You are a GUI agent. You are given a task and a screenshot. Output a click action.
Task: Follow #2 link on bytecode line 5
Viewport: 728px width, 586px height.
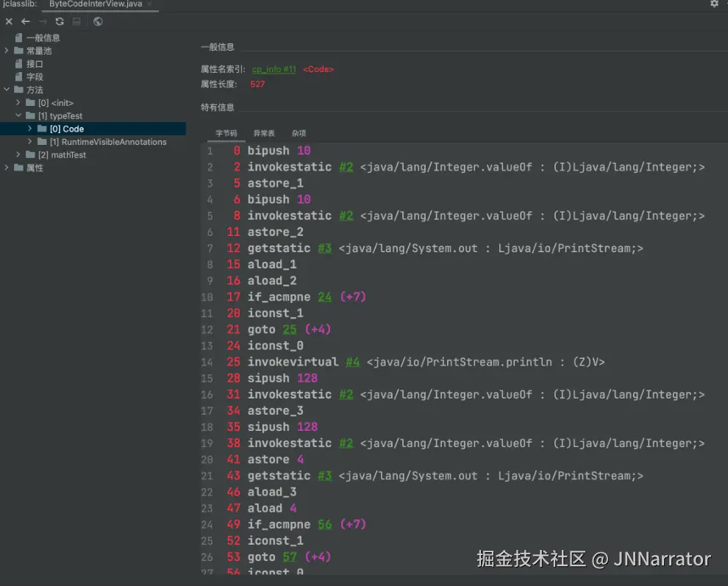point(346,215)
